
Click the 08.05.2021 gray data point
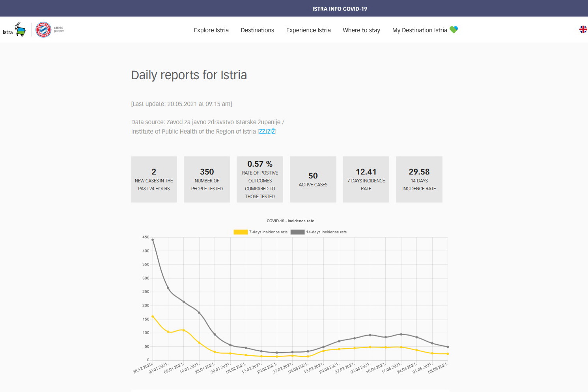click(x=448, y=347)
